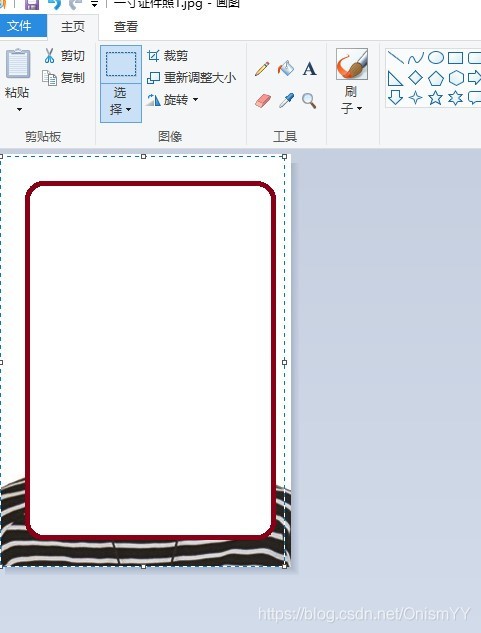Click 剪切 to cut the selection
This screenshot has height=633, width=481.
pyautogui.click(x=65, y=55)
